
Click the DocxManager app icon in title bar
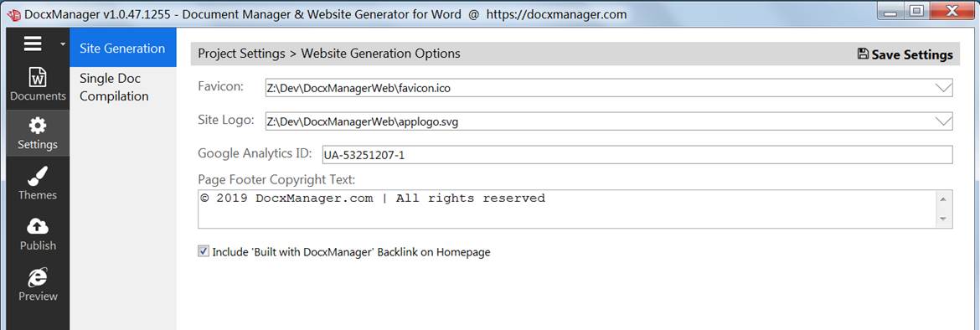[13, 14]
